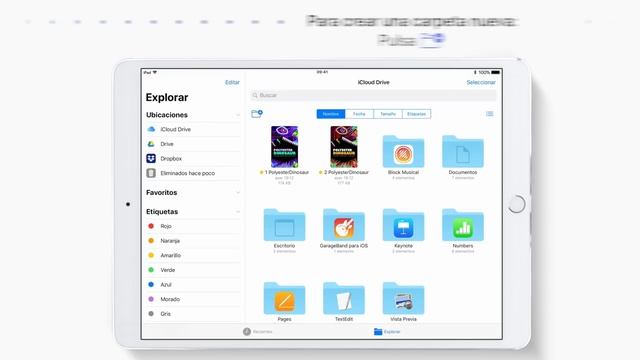Sort files by Nombre
The image size is (640, 360).
pyautogui.click(x=331, y=114)
